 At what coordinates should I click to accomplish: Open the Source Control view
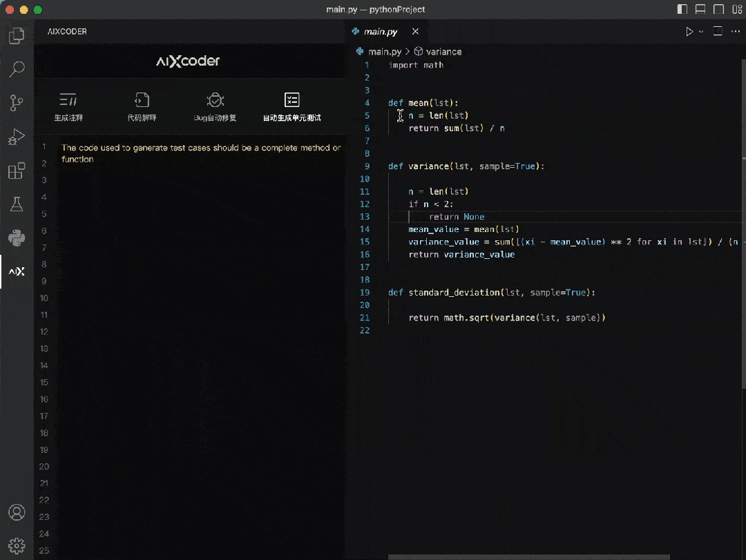(17, 103)
